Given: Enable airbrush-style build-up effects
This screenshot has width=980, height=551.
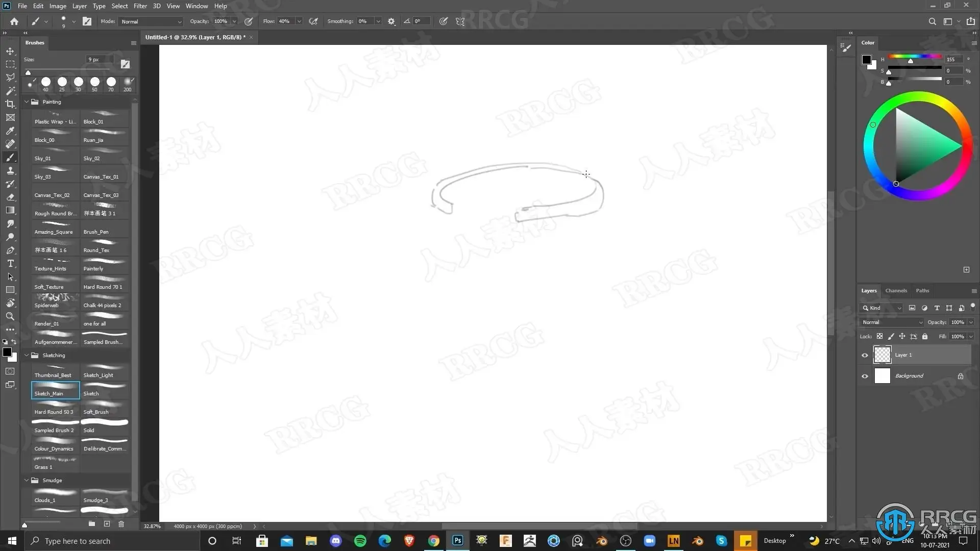Looking at the screenshot, I should pyautogui.click(x=313, y=21).
